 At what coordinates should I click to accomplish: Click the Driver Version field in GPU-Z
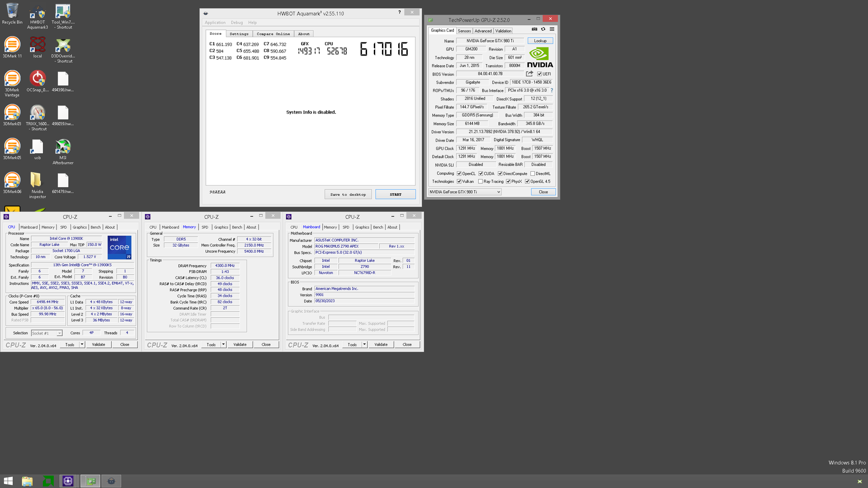click(x=504, y=132)
